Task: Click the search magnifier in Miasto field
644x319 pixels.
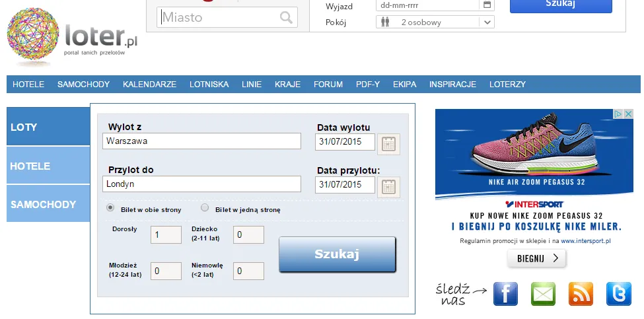Action: click(x=286, y=17)
